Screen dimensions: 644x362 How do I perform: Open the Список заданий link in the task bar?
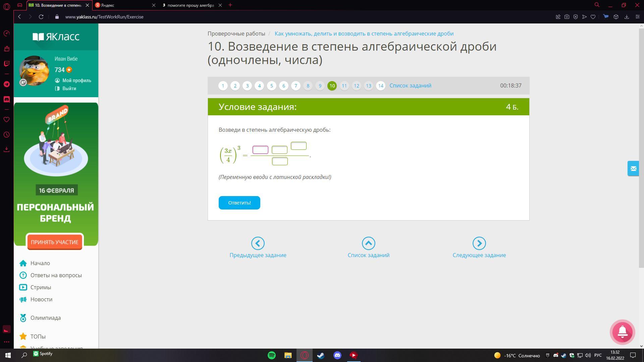click(x=410, y=85)
